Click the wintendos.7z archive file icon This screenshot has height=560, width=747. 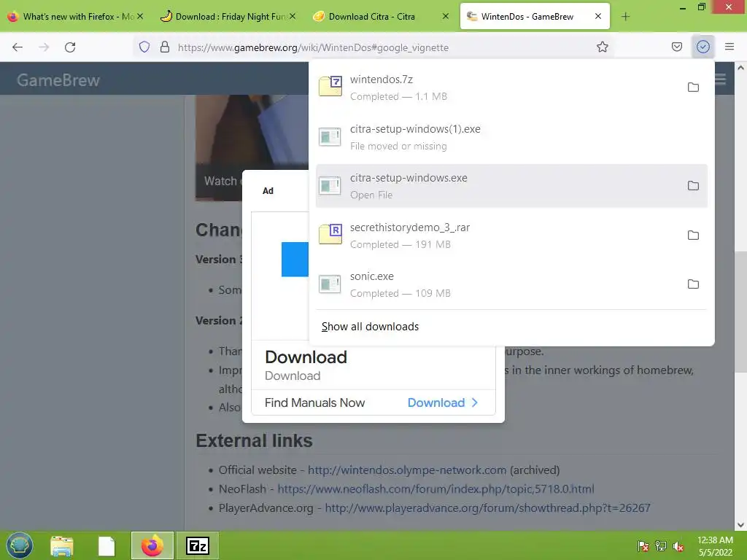pyautogui.click(x=330, y=86)
